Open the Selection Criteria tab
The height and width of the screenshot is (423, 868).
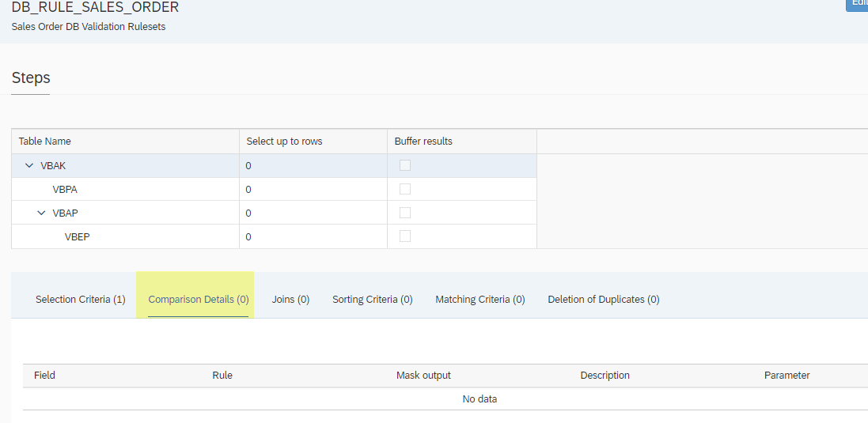coord(80,300)
